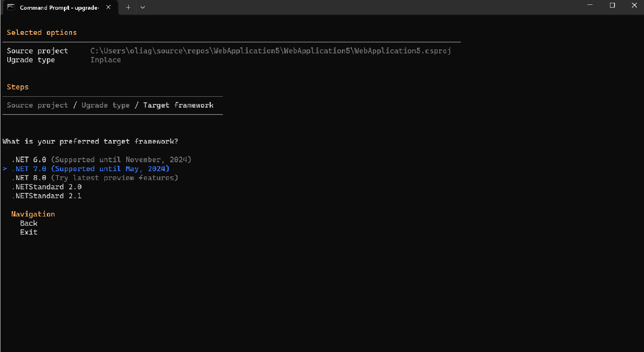The width and height of the screenshot is (644, 352).
Task: Select .NETStandard 2.0 option
Action: coord(47,187)
